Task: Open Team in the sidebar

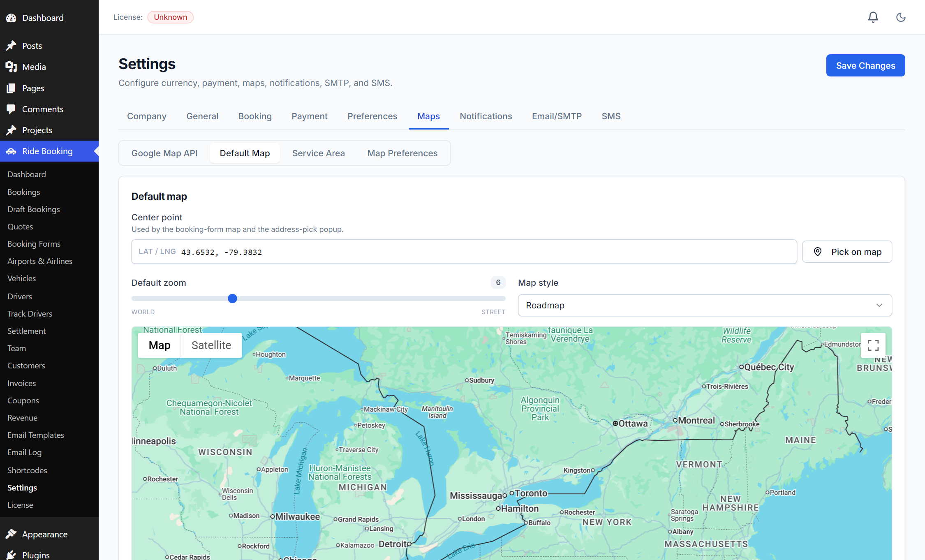Action: point(16,348)
